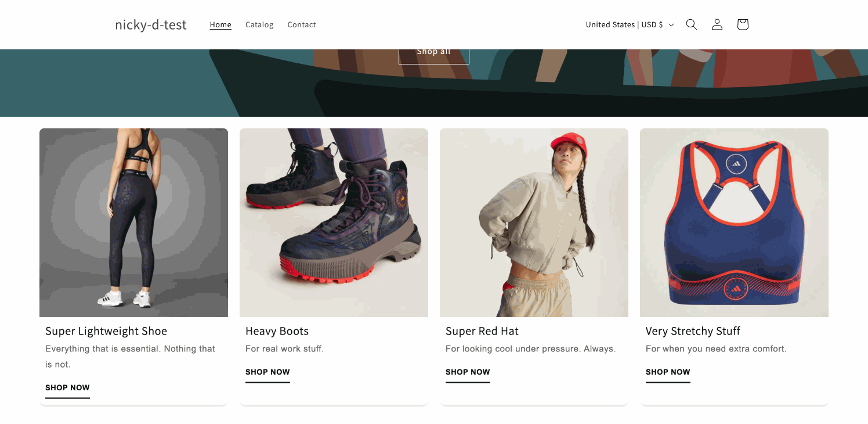This screenshot has height=424, width=868.
Task: Click Shop Now under Super Lightweight Shoe
Action: pyautogui.click(x=67, y=387)
